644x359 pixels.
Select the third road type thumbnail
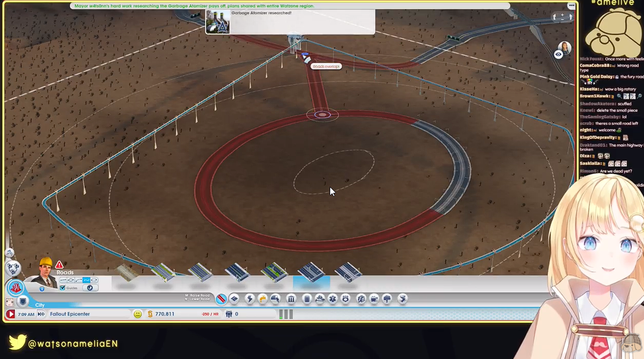point(200,272)
